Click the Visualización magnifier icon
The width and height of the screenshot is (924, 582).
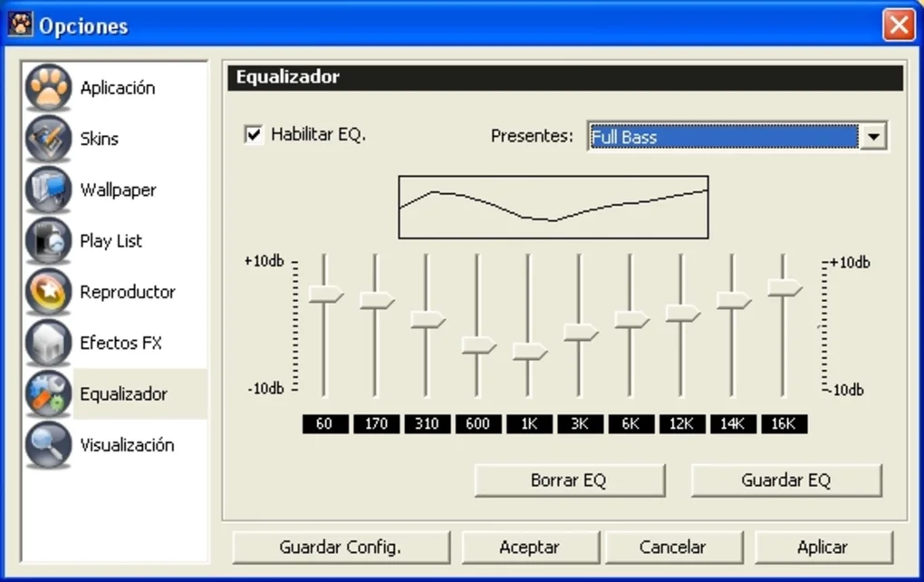(x=48, y=444)
